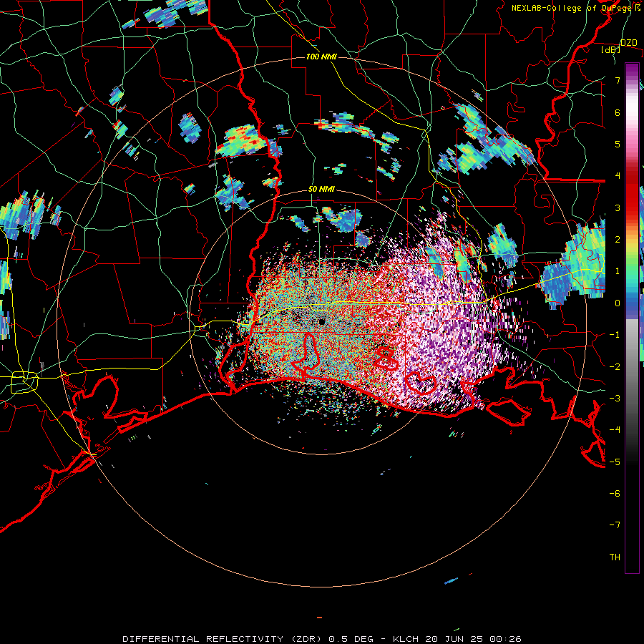Click the -1 value on the color scale
644x644 pixels.
615,335
